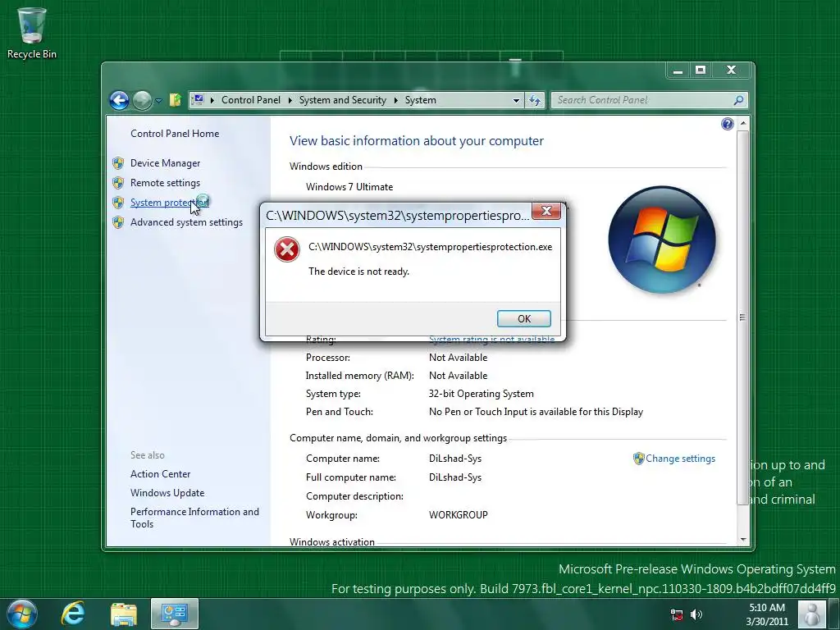Open Performance Information and Tools link
This screenshot has width=840, height=630.
[194, 518]
